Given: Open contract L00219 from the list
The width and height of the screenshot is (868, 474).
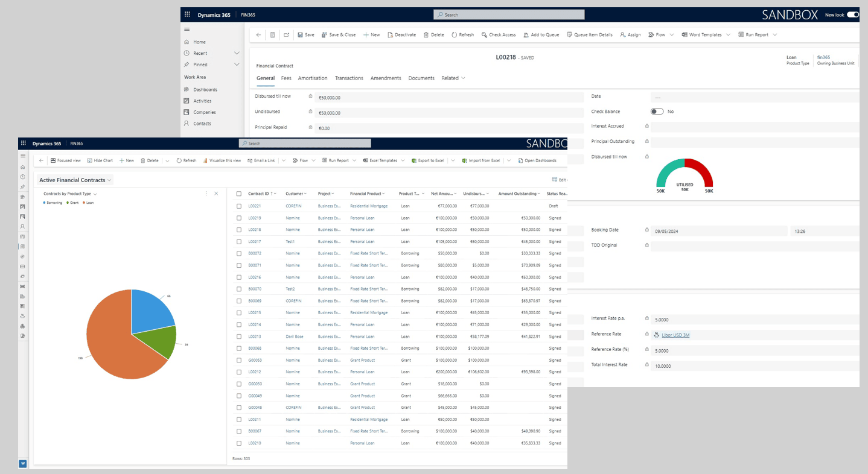Looking at the screenshot, I should (x=255, y=218).
